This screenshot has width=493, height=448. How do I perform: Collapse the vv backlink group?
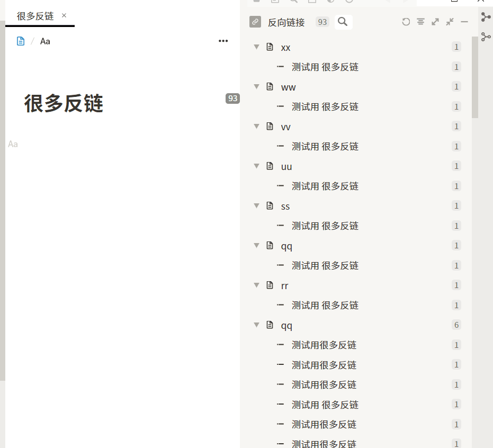tap(256, 126)
